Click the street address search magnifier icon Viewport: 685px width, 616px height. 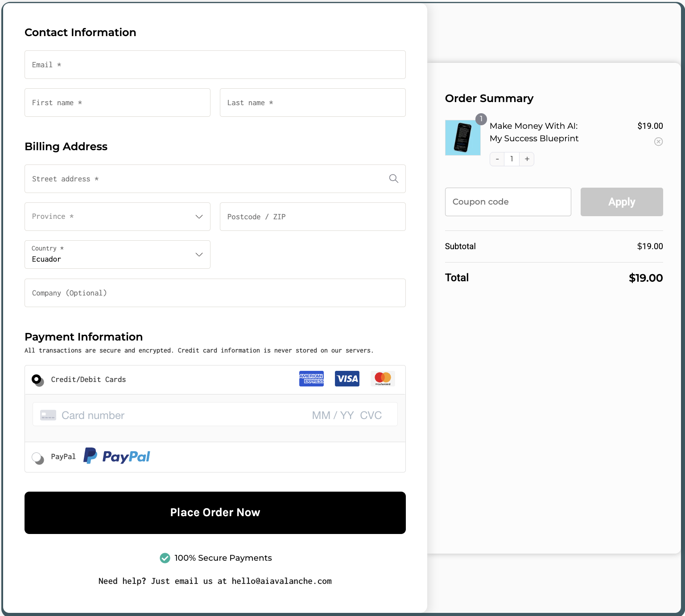click(x=393, y=179)
